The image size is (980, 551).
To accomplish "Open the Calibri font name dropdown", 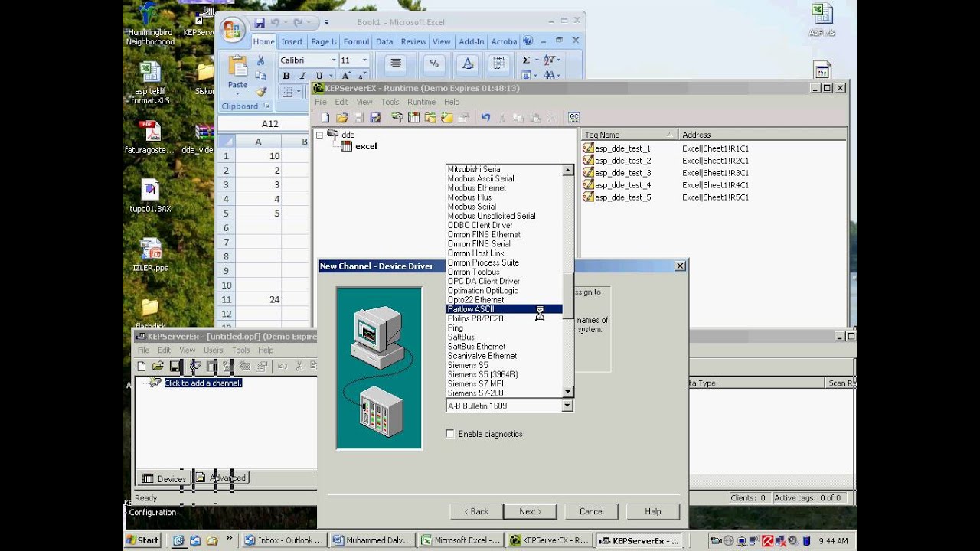I will coord(334,60).
